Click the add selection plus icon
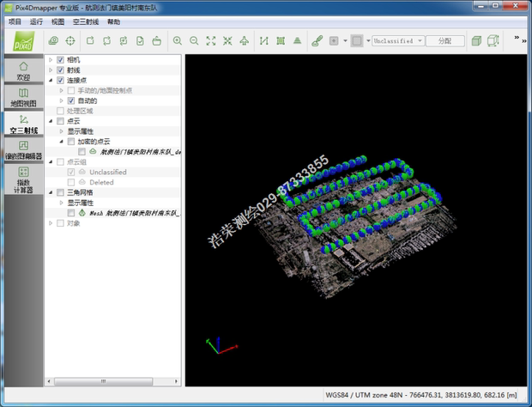Screen dimensions: 532x407 (334, 41)
